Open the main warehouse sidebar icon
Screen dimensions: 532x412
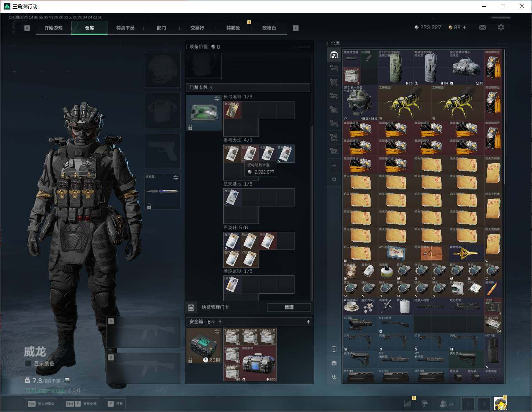(x=334, y=55)
